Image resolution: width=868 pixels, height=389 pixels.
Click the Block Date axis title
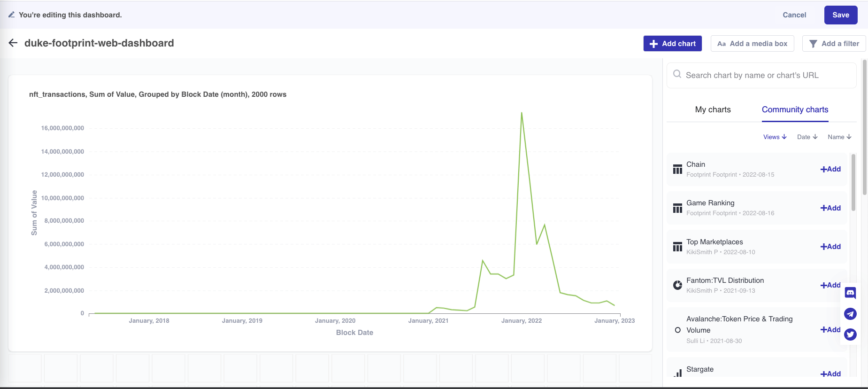[354, 333]
